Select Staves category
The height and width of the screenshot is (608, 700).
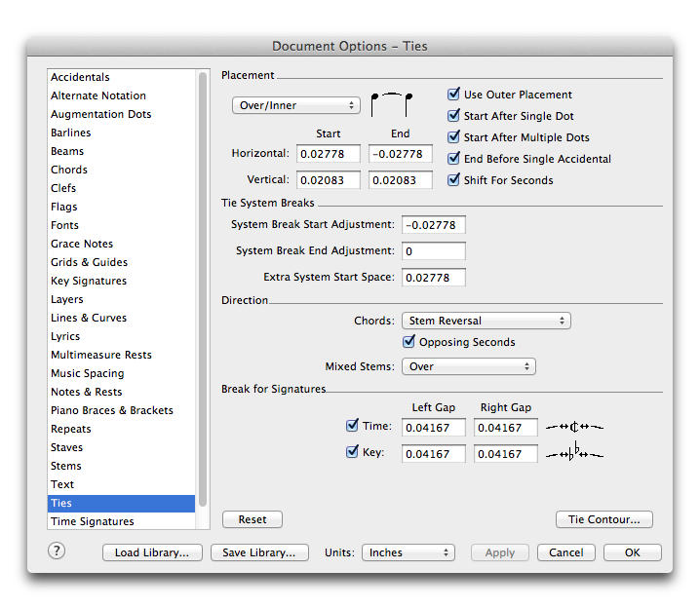click(122, 447)
